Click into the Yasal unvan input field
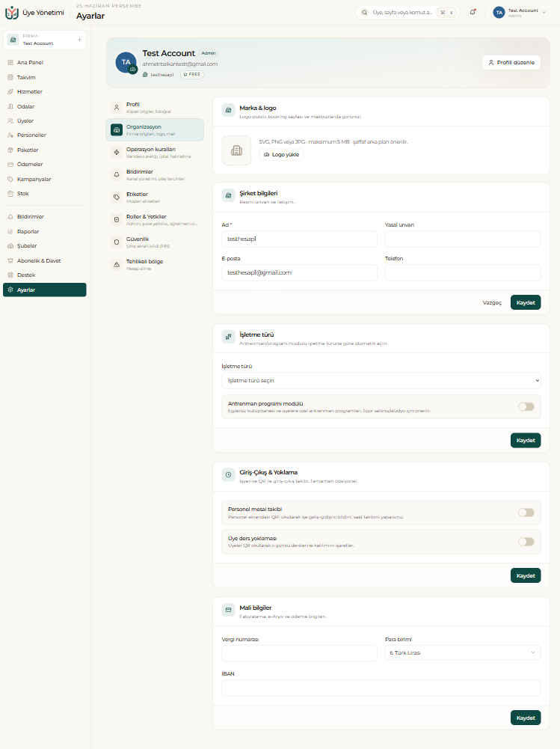This screenshot has height=749, width=560. click(463, 239)
